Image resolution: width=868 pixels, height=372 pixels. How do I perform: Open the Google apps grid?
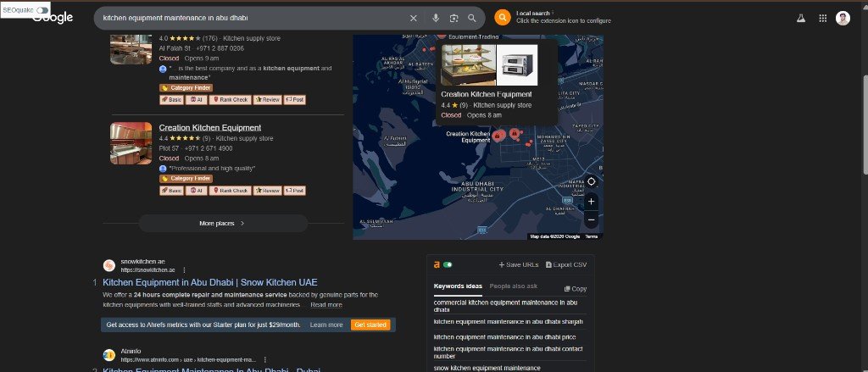click(x=822, y=19)
